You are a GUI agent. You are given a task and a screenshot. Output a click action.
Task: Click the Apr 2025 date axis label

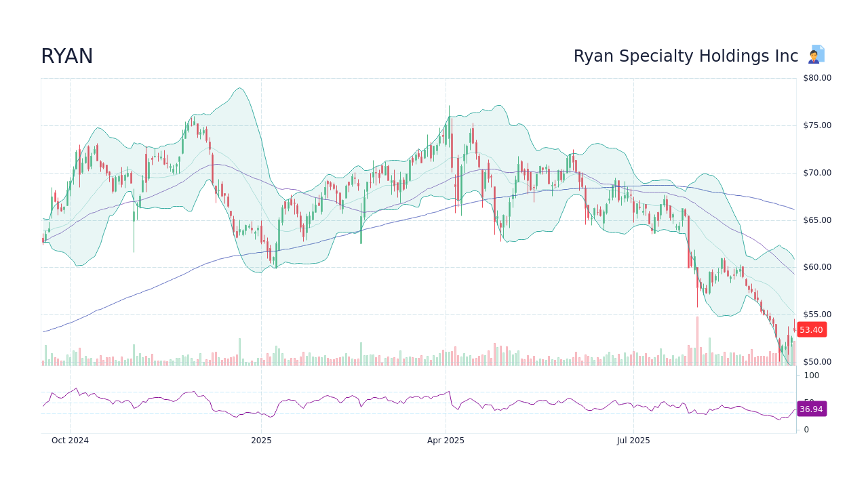click(446, 441)
